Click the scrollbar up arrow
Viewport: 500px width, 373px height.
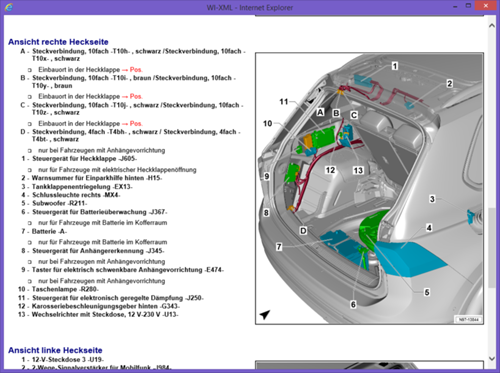coord(492,26)
